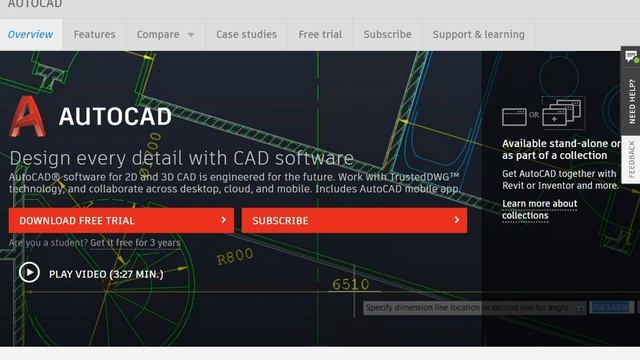Open Support & learning tab
This screenshot has height=360, width=640.
point(479,34)
